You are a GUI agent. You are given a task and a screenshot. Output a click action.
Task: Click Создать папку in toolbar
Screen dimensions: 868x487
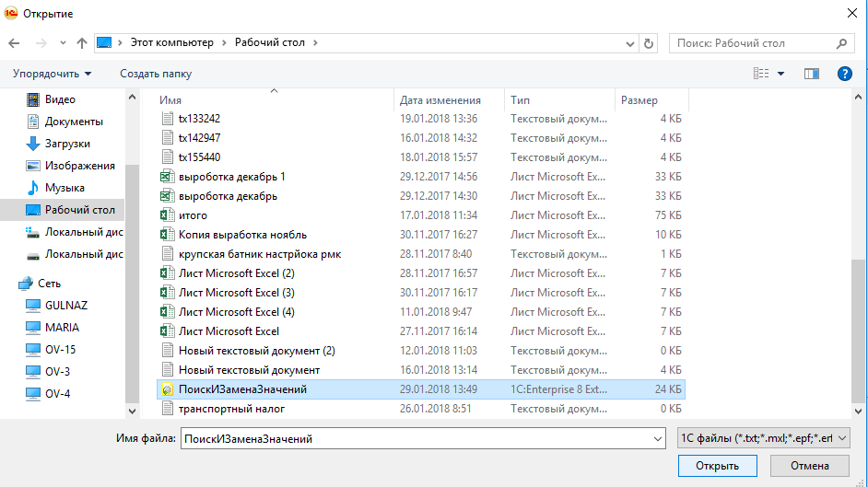tap(156, 74)
